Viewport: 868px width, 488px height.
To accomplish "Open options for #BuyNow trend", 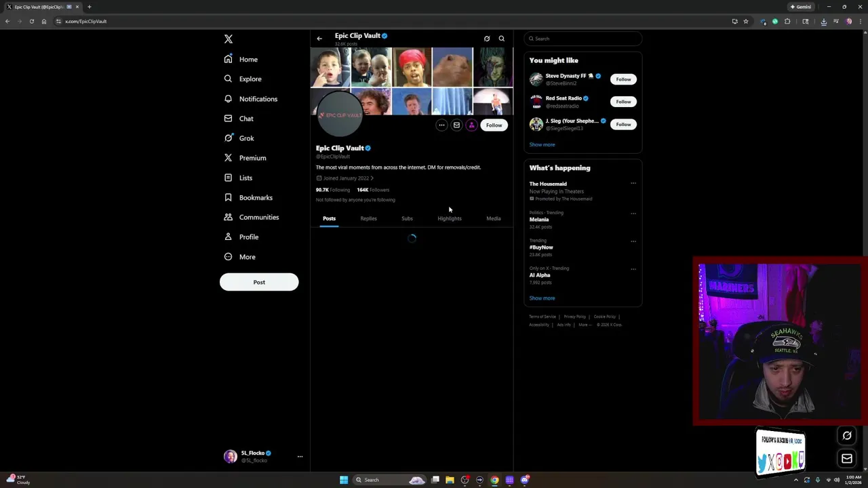I will coord(633,241).
